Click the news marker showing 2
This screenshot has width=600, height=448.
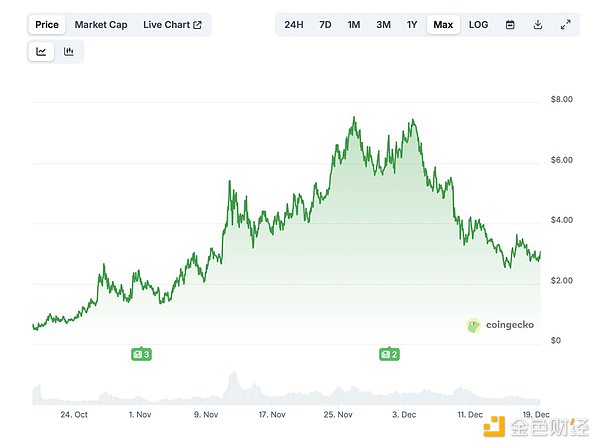click(x=388, y=354)
